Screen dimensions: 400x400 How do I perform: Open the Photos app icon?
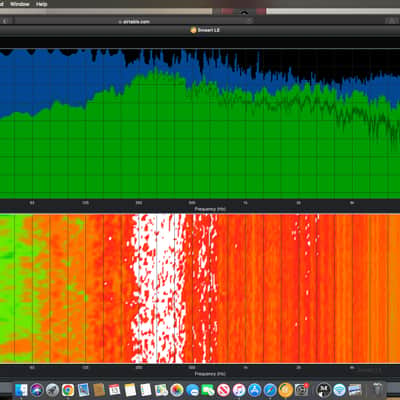pos(177,389)
